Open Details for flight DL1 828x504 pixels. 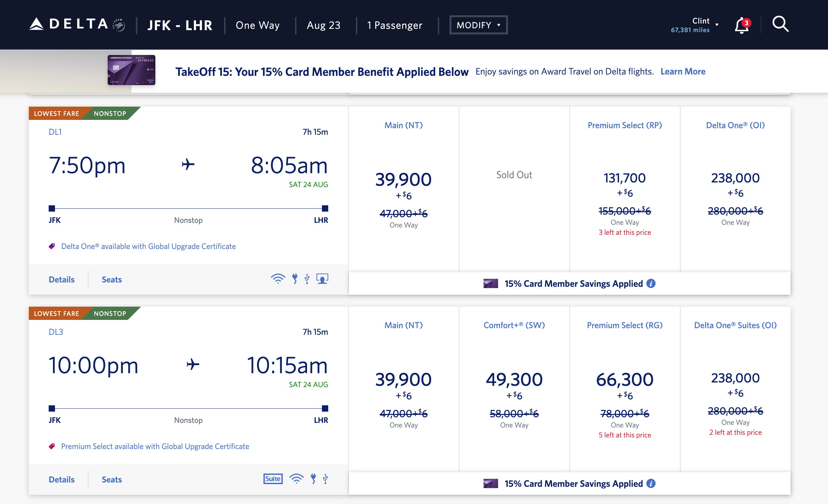[62, 279]
